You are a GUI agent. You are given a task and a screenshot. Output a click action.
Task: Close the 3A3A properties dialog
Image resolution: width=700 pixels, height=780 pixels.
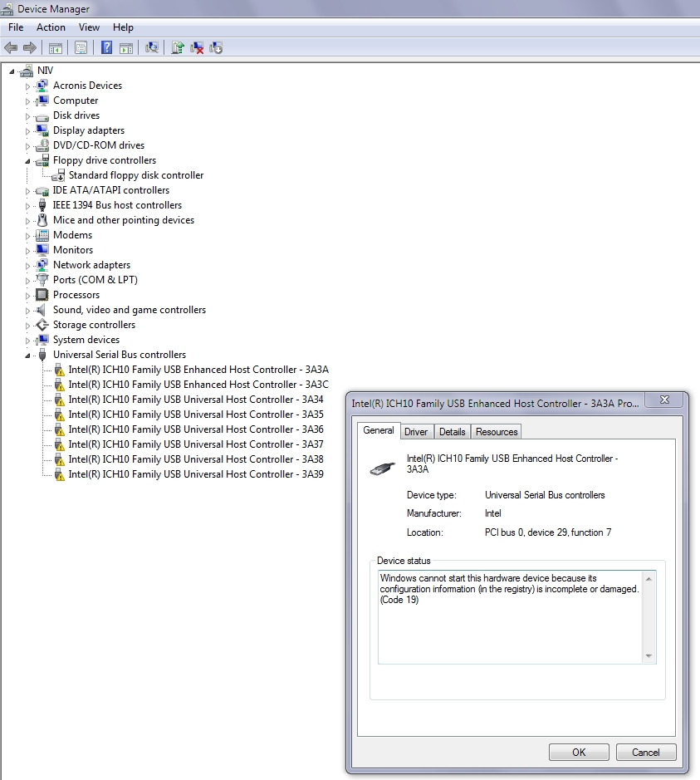[x=664, y=400]
